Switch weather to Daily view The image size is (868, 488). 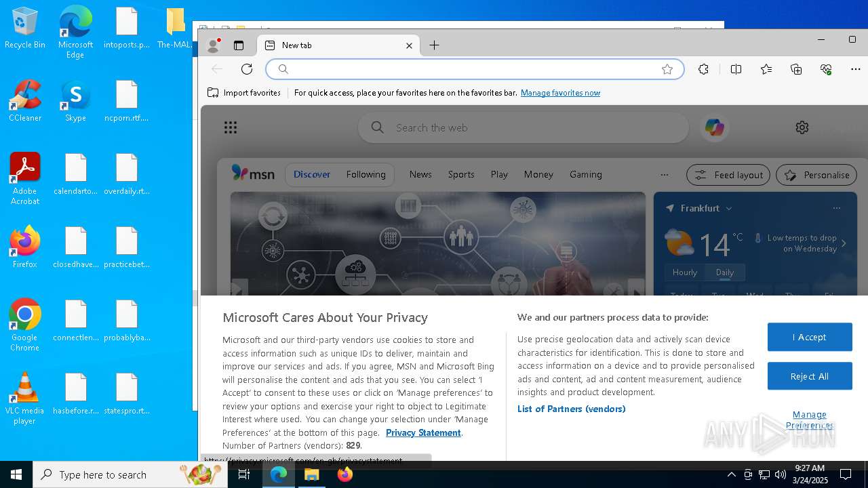click(x=725, y=272)
